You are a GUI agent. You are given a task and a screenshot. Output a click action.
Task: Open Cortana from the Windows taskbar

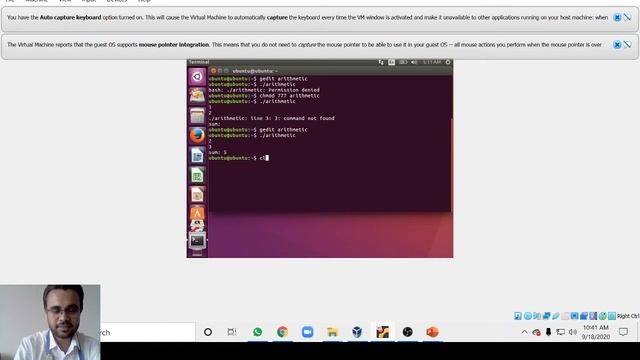(208, 332)
